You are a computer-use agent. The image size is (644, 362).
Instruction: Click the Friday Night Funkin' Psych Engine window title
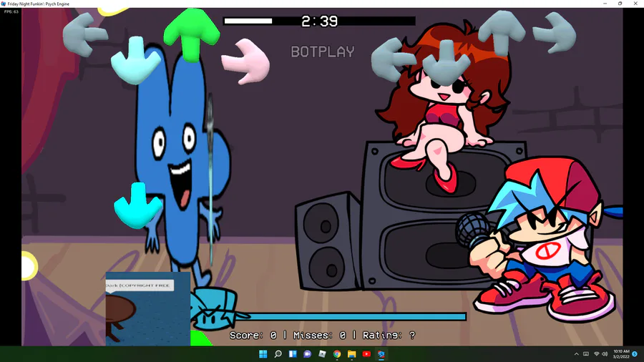coord(38,4)
